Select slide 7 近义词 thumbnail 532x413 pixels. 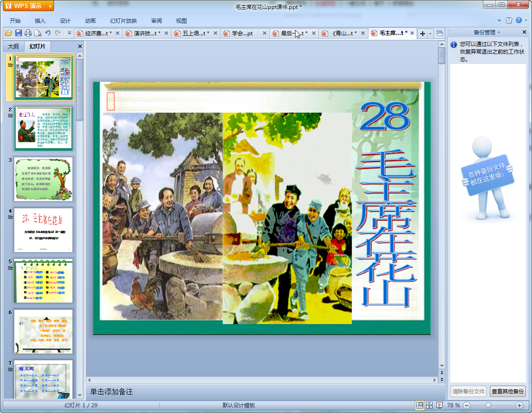coord(43,379)
